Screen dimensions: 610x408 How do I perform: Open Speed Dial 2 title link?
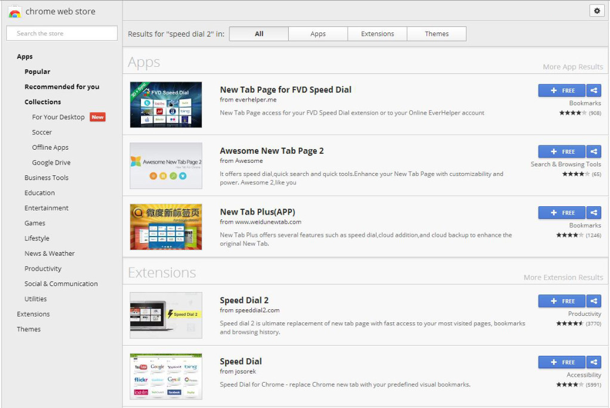244,300
